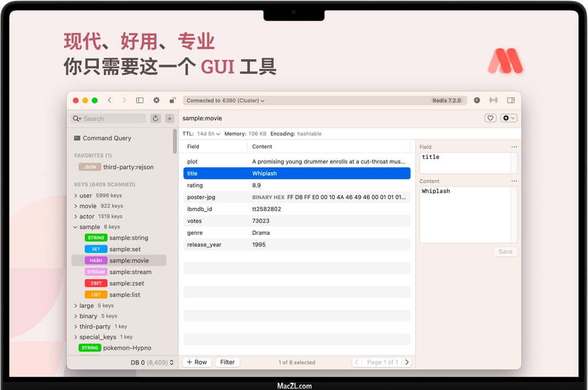Click the JSON type badge
The width and height of the screenshot is (588, 390).
coord(90,167)
